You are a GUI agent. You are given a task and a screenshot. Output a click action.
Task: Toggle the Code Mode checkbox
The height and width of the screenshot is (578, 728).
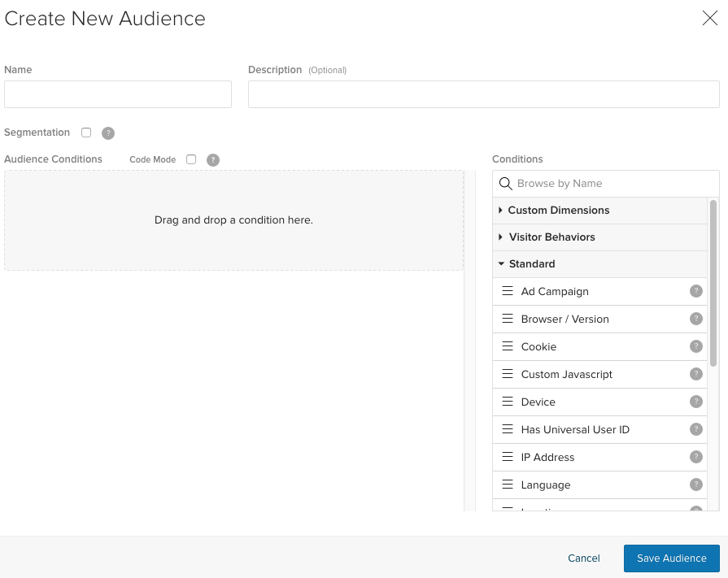coord(191,159)
